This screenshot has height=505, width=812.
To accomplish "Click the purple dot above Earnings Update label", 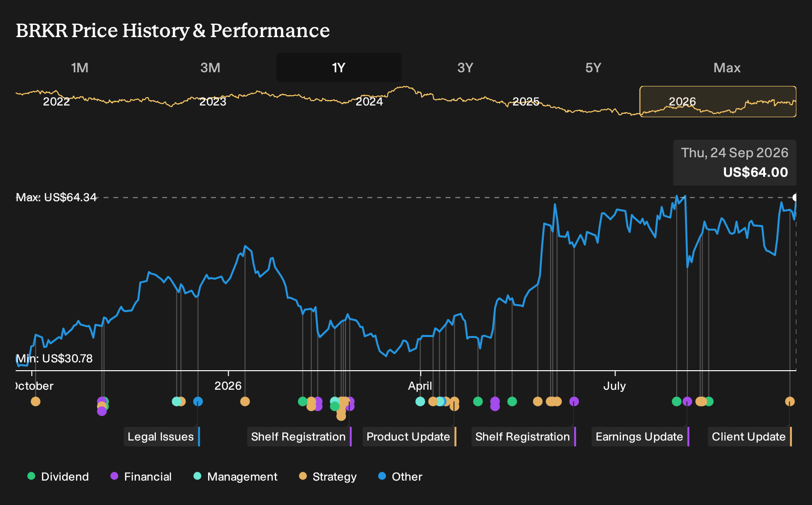I will (687, 401).
